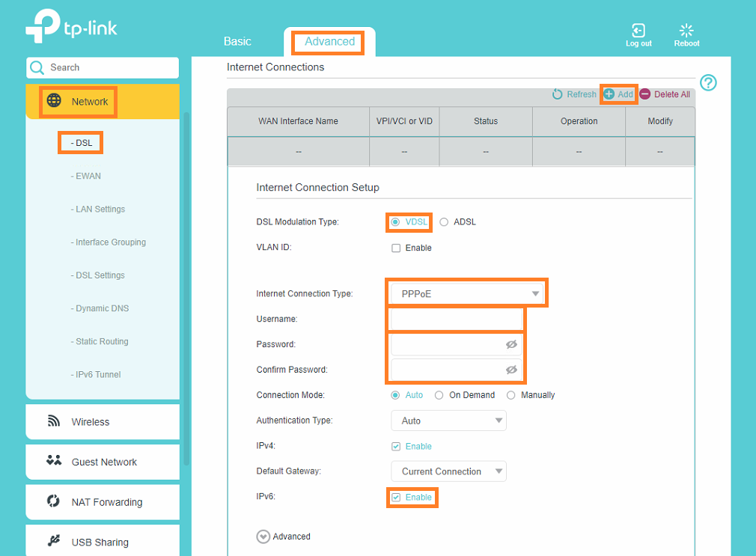
Task: Select EWAN in the Network sidebar
Action: [x=86, y=176]
